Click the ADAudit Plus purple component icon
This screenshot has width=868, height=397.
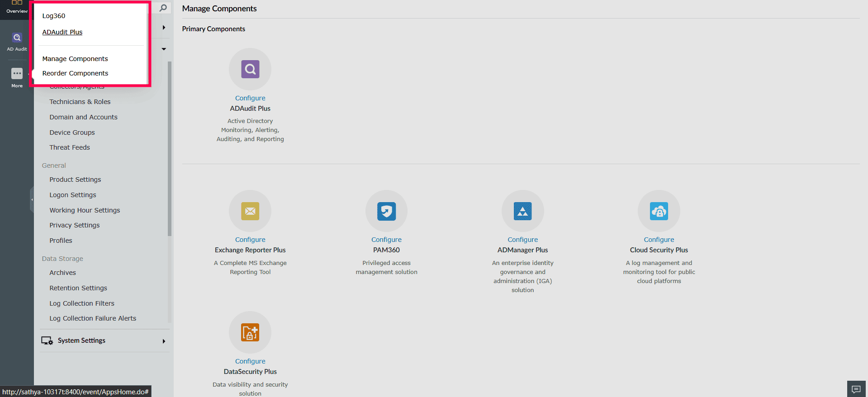(x=250, y=69)
